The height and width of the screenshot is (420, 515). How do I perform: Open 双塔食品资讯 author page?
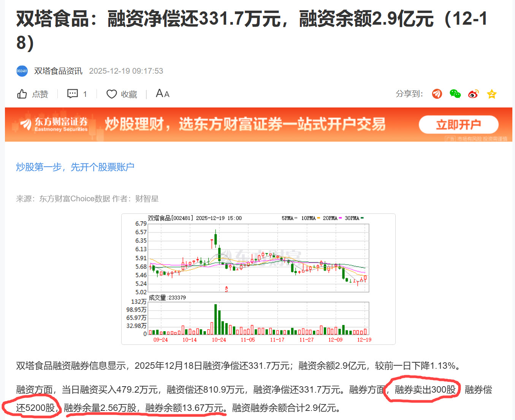point(58,71)
